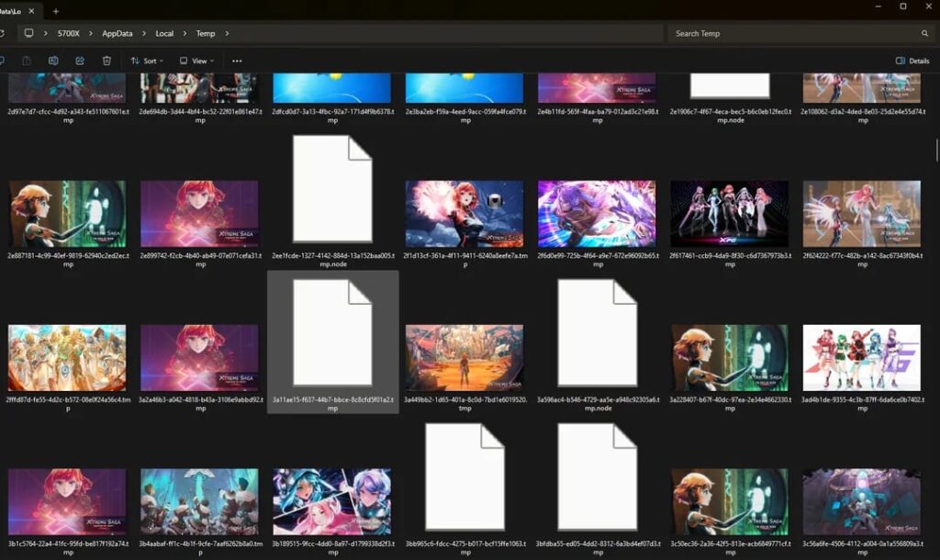Click the Copy icon in the toolbar
Image resolution: width=940 pixels, height=560 pixels.
click(x=2, y=60)
